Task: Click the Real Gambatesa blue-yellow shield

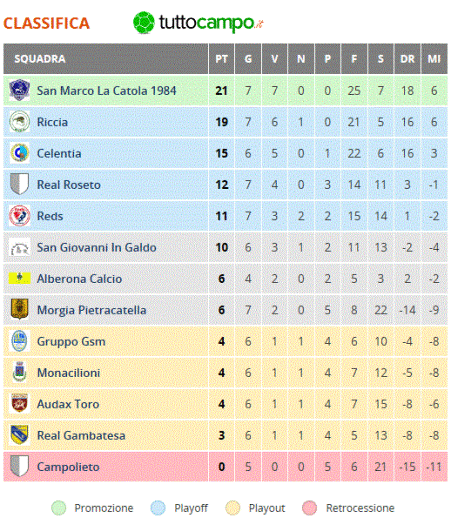Action: coord(19,435)
